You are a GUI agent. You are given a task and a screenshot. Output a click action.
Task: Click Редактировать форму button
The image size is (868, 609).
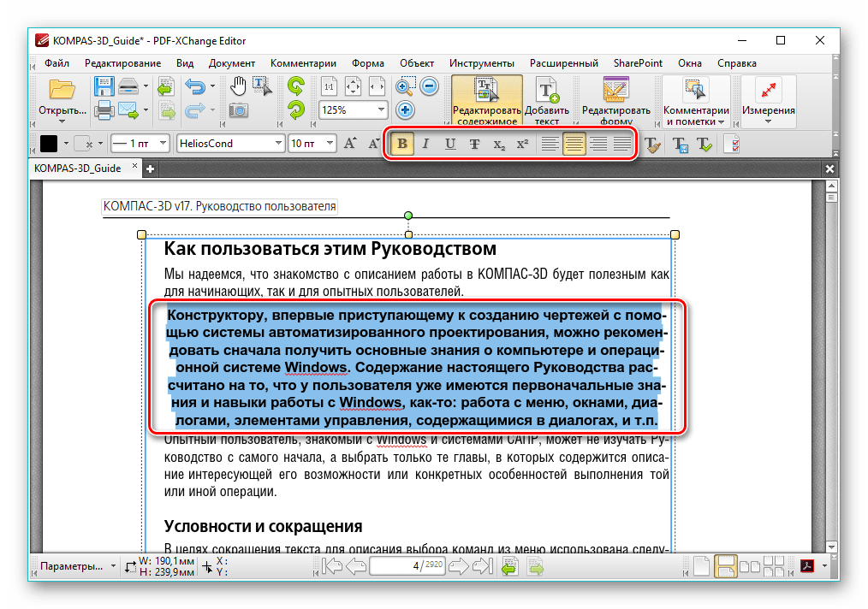[616, 101]
